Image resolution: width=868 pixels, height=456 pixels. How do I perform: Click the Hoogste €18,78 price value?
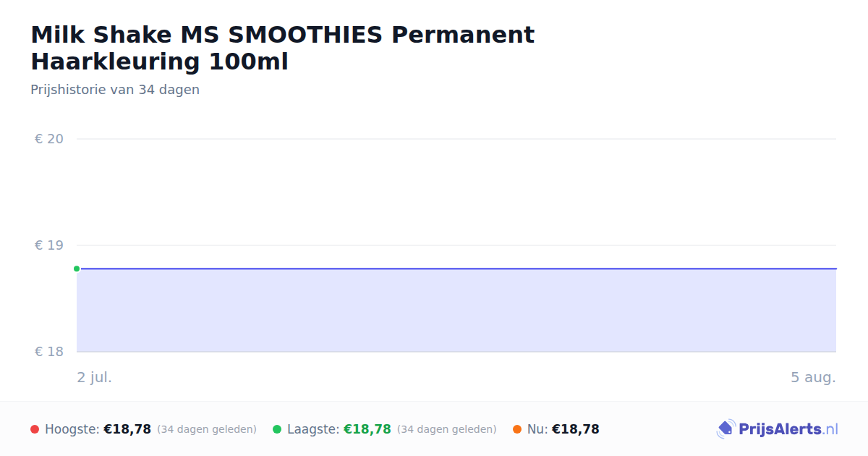tap(127, 429)
